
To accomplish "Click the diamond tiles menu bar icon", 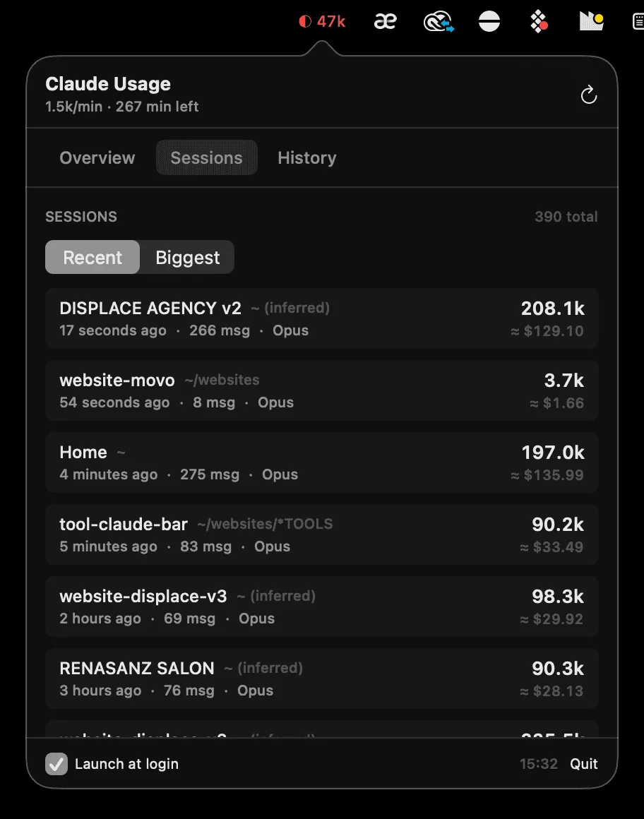I will tap(539, 21).
